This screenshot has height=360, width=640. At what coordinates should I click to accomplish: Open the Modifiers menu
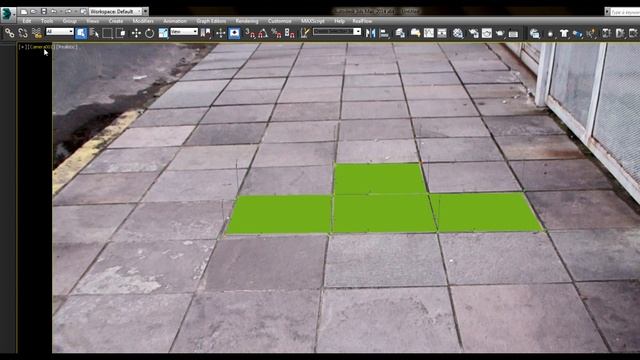tap(143, 21)
